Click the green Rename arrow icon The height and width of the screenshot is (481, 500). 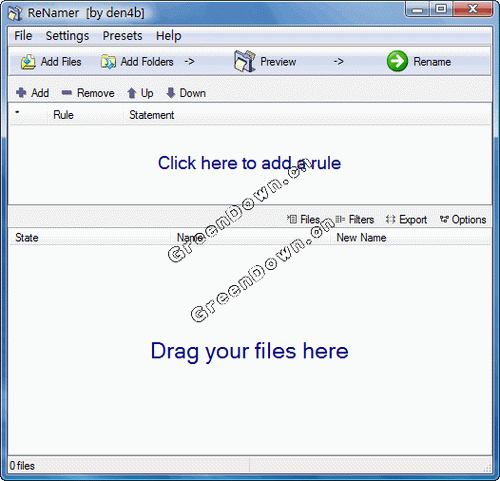click(x=397, y=61)
